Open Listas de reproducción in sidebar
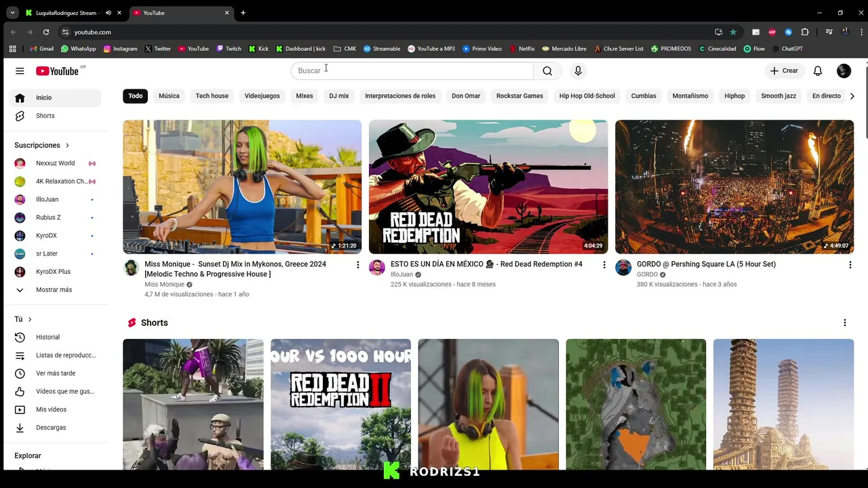Image resolution: width=868 pixels, height=488 pixels. point(56,355)
